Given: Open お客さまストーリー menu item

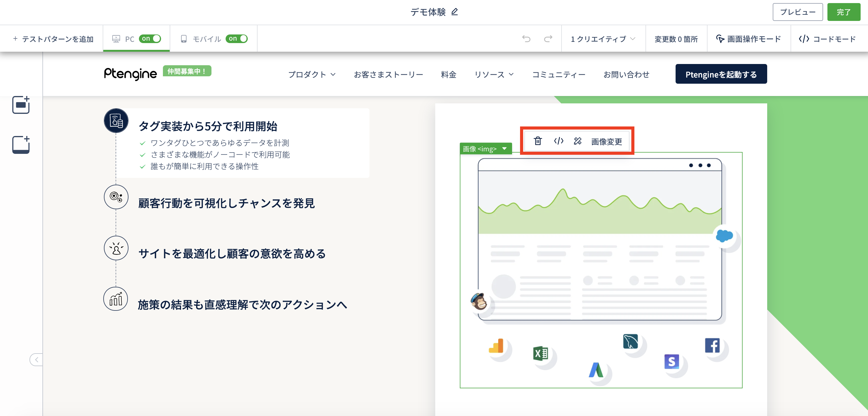Looking at the screenshot, I should (388, 74).
